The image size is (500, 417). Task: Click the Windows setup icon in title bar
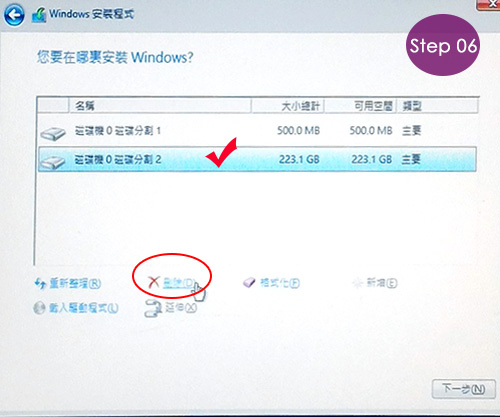[39, 15]
